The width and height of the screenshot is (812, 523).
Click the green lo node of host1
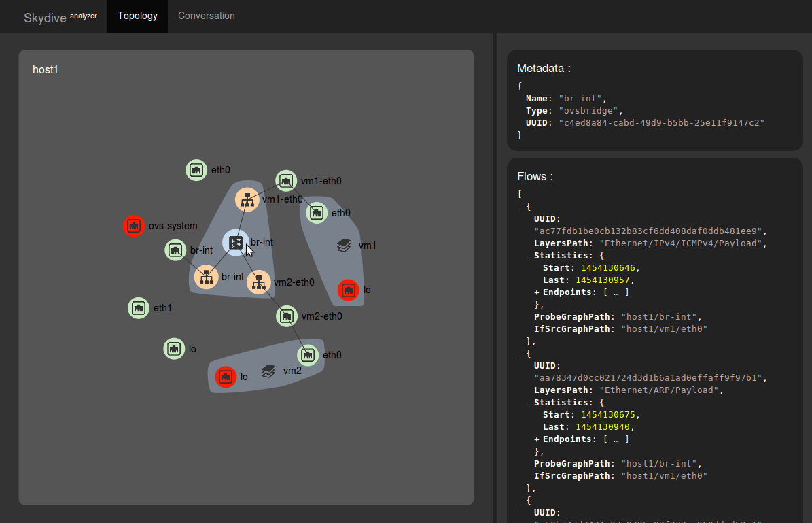click(174, 349)
